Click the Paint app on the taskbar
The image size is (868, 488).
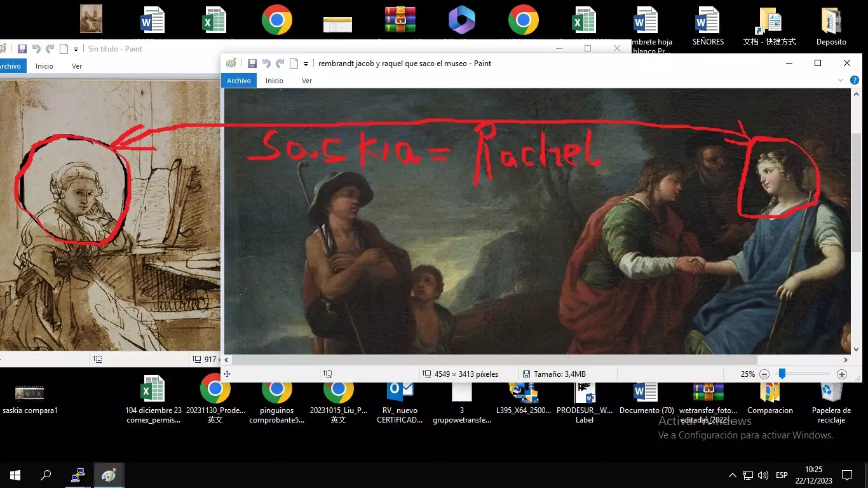(x=109, y=475)
